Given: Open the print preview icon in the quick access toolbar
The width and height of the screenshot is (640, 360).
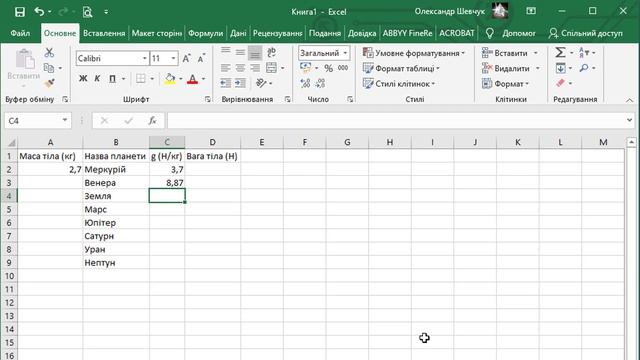Looking at the screenshot, I should tap(87, 12).
